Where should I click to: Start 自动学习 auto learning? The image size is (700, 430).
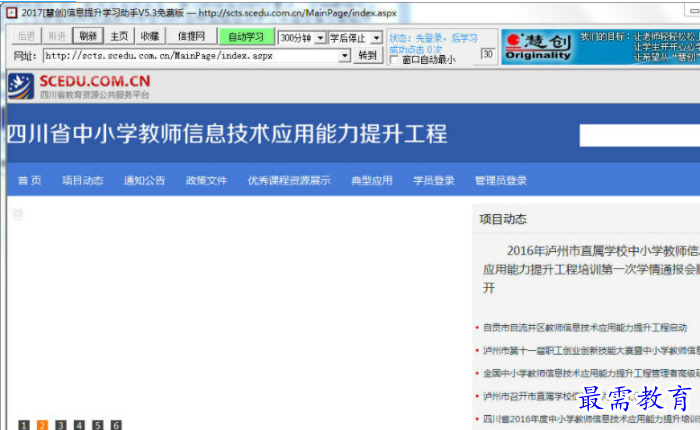click(246, 37)
